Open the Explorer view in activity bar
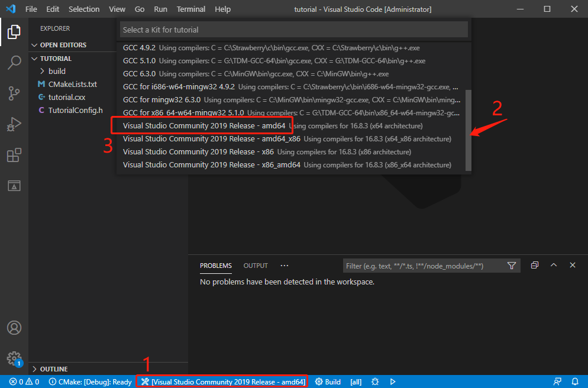 [14, 32]
